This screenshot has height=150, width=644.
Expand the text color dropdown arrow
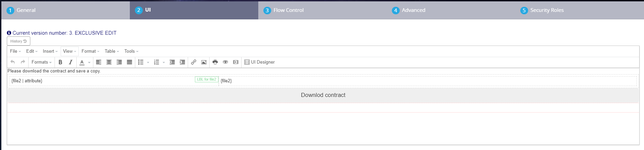tap(89, 63)
